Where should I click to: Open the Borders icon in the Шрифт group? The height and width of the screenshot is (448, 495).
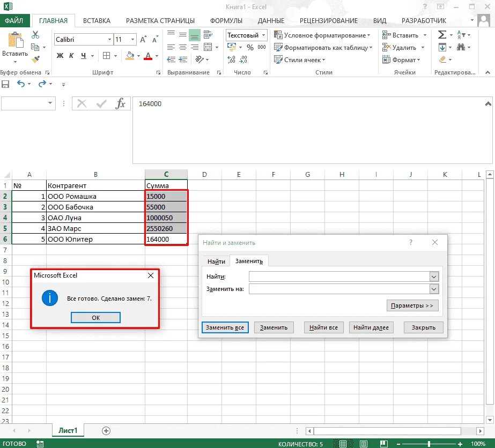[106, 56]
